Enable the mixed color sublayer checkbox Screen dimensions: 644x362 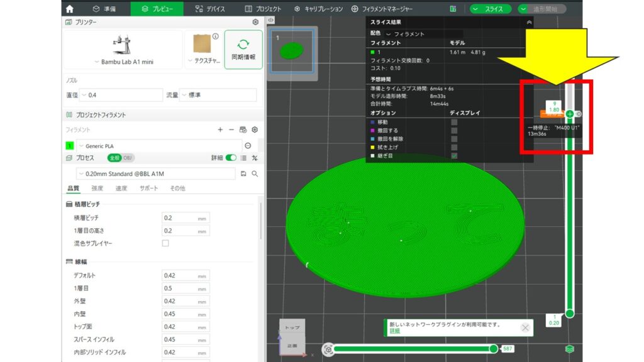165,243
